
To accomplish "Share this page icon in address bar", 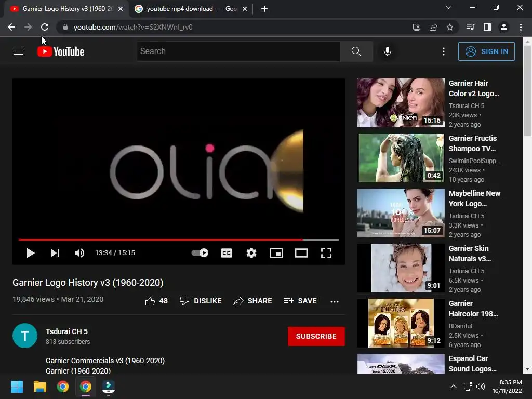I will click(433, 27).
